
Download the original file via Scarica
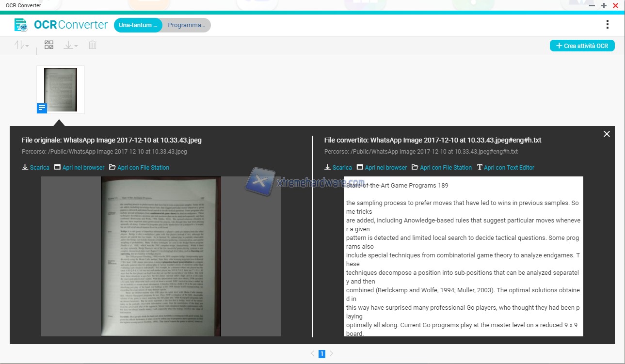pyautogui.click(x=36, y=167)
